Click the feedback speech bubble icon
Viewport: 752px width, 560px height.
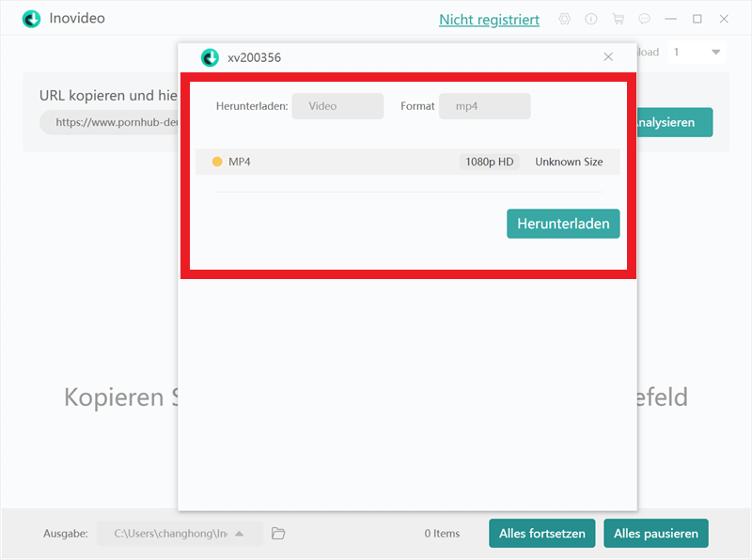coord(644,19)
